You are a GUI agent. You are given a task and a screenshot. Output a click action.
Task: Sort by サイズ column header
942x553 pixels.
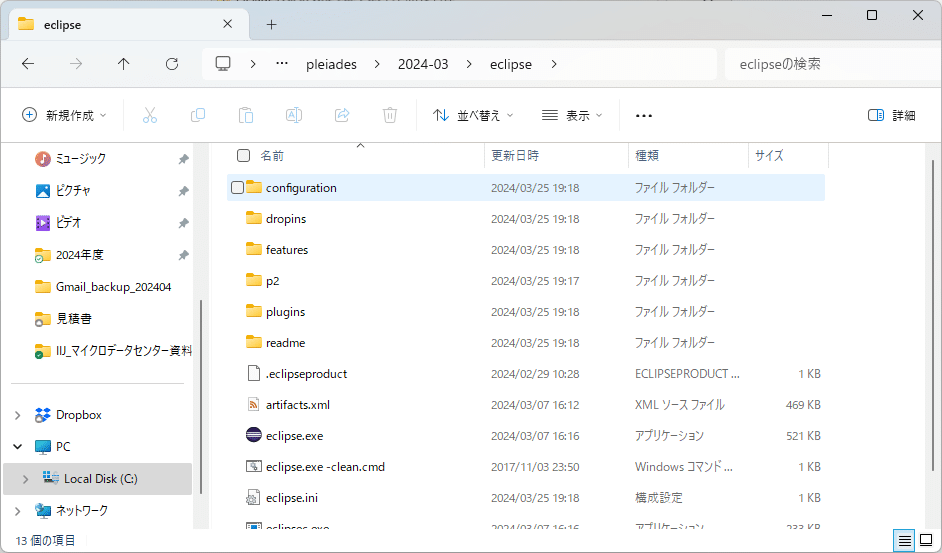click(x=769, y=156)
